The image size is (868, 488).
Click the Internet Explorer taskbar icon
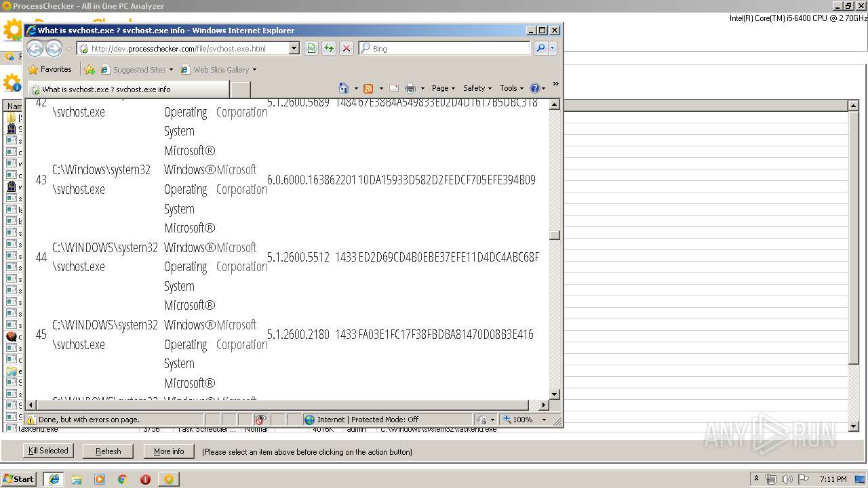tap(54, 479)
